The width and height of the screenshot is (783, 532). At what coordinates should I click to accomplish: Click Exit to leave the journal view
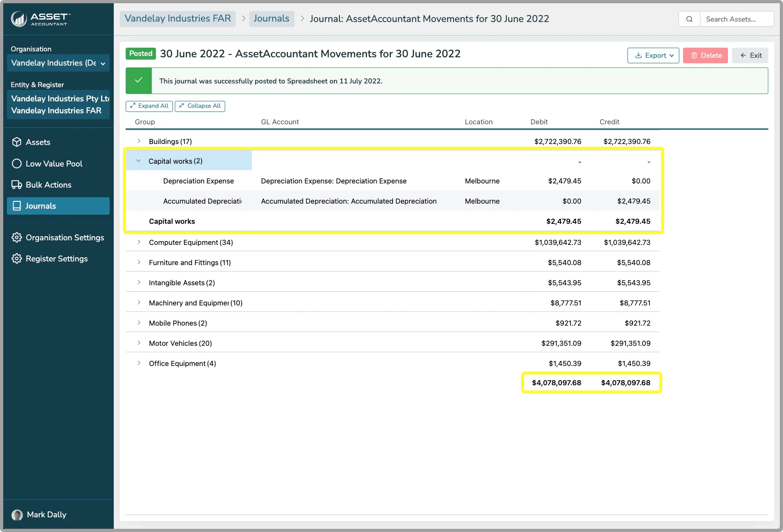click(750, 55)
